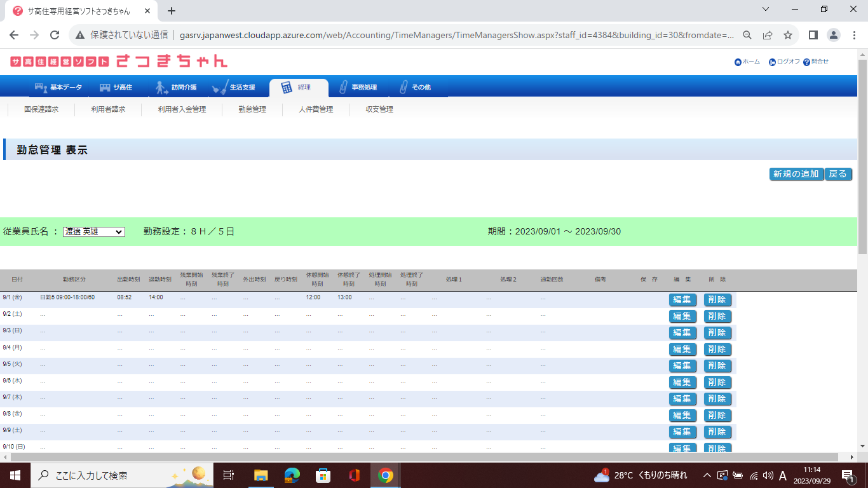Click the ログオフ logoff icon
The width and height of the screenshot is (868, 488).
click(772, 62)
